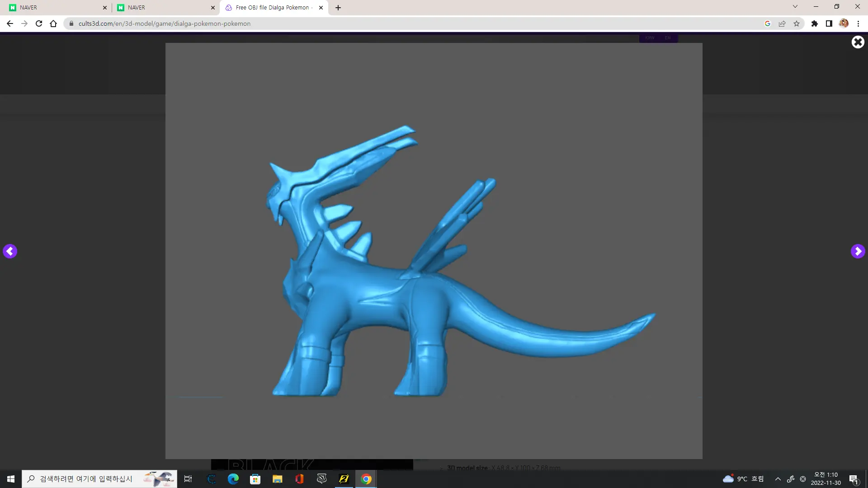The width and height of the screenshot is (868, 488).
Task: Open the Chrome extensions menu
Action: pyautogui.click(x=815, y=23)
